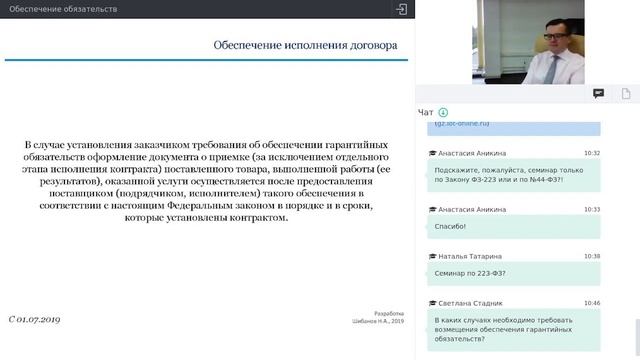The image size is (640, 360).
Task: Open the tgz.lot-online.ru link in chat
Action: point(462,123)
